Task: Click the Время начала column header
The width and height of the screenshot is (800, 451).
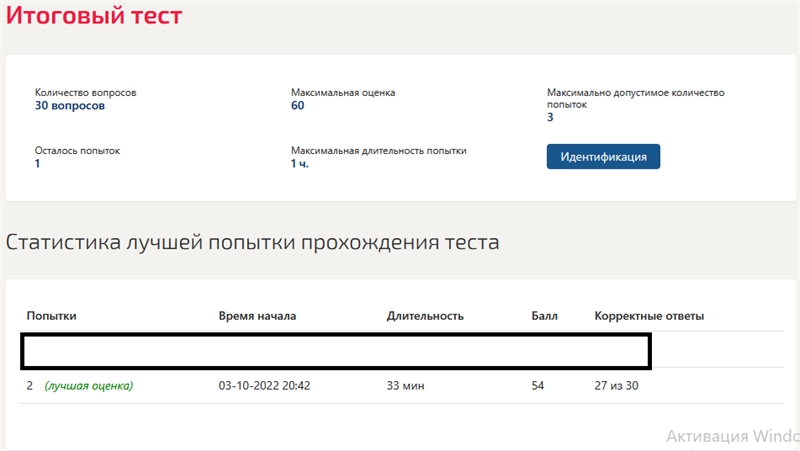Action: coord(257,316)
